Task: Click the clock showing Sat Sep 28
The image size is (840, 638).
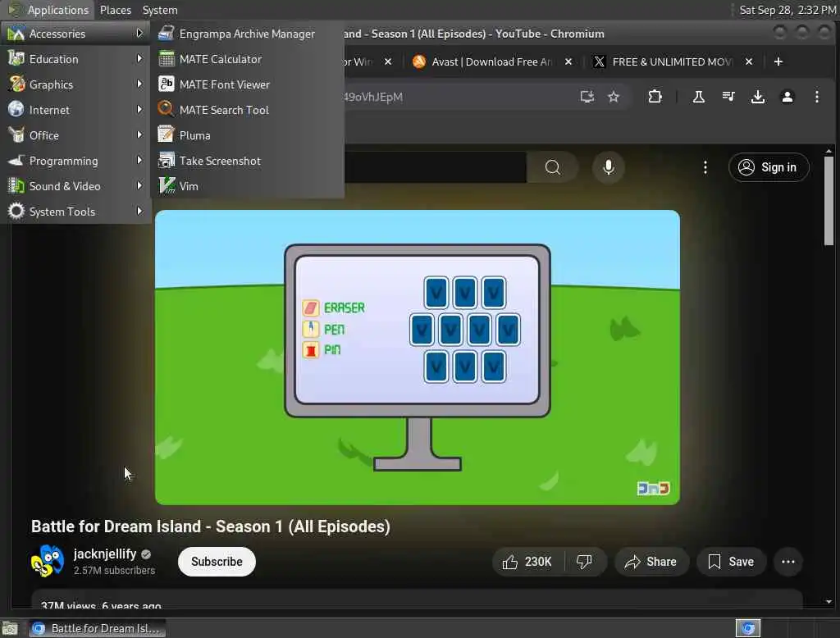Action: click(x=787, y=10)
